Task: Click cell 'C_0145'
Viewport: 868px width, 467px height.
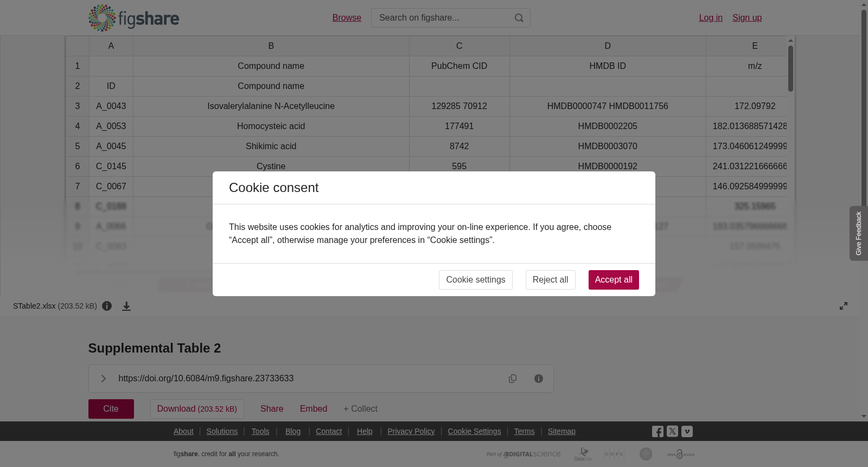Action: point(111,167)
